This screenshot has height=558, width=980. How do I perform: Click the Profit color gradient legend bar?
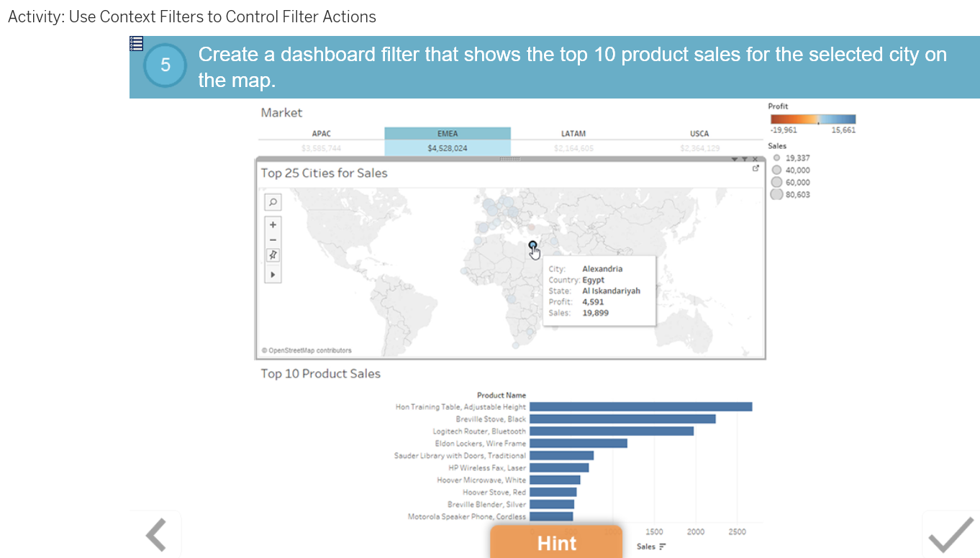click(813, 119)
